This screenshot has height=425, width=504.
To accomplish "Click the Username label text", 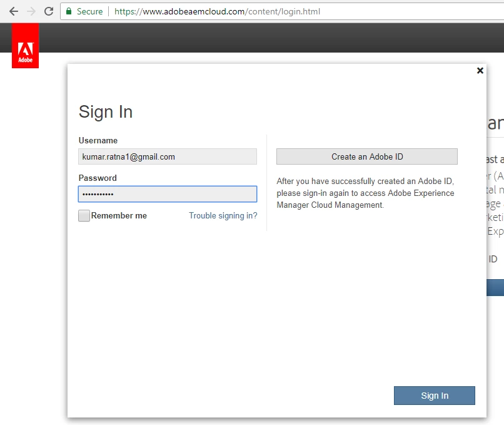I will (x=98, y=141).
